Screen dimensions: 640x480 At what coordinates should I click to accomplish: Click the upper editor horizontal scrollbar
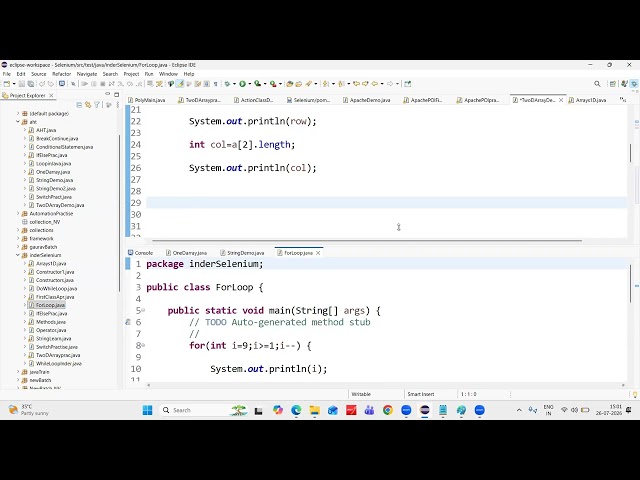pyautogui.click(x=367, y=240)
